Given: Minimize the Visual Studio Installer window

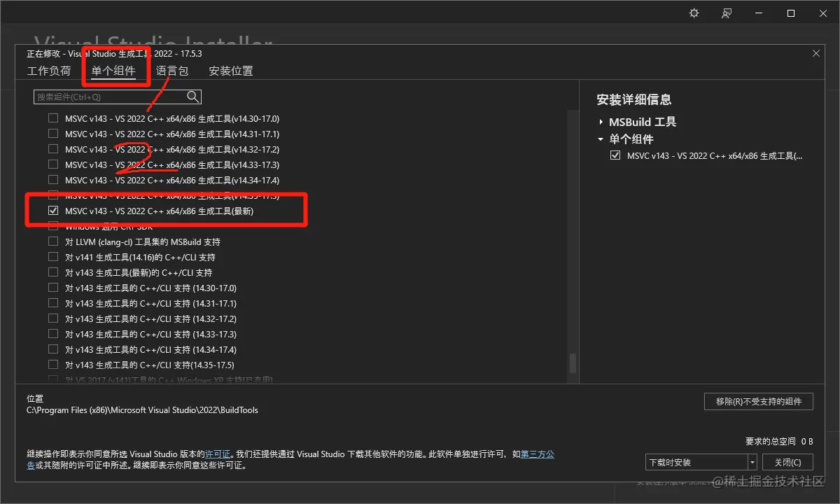Looking at the screenshot, I should (x=759, y=13).
